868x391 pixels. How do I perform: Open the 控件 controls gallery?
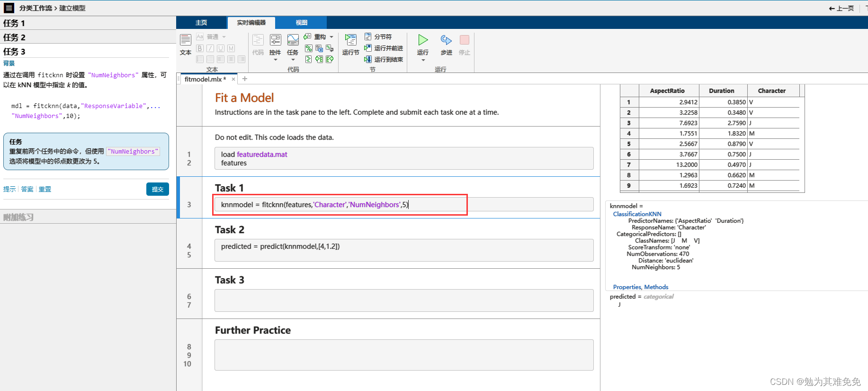tap(275, 40)
